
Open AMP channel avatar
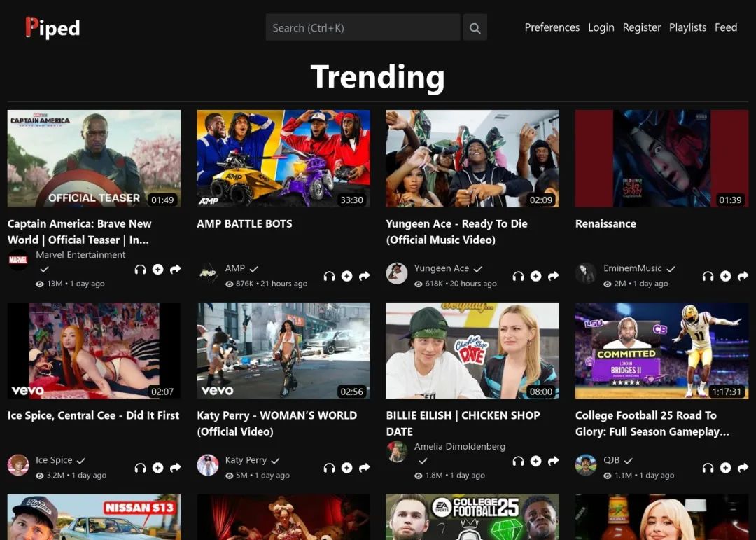208,273
